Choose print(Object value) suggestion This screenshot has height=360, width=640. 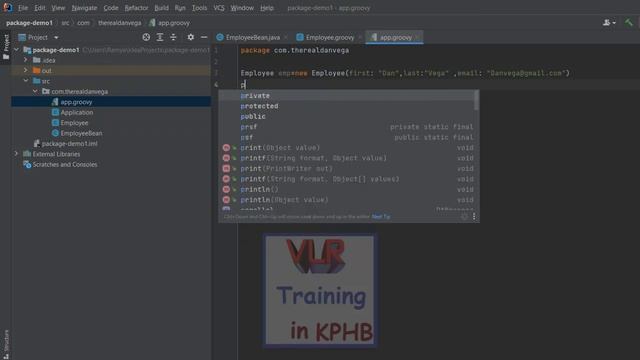pos(349,148)
